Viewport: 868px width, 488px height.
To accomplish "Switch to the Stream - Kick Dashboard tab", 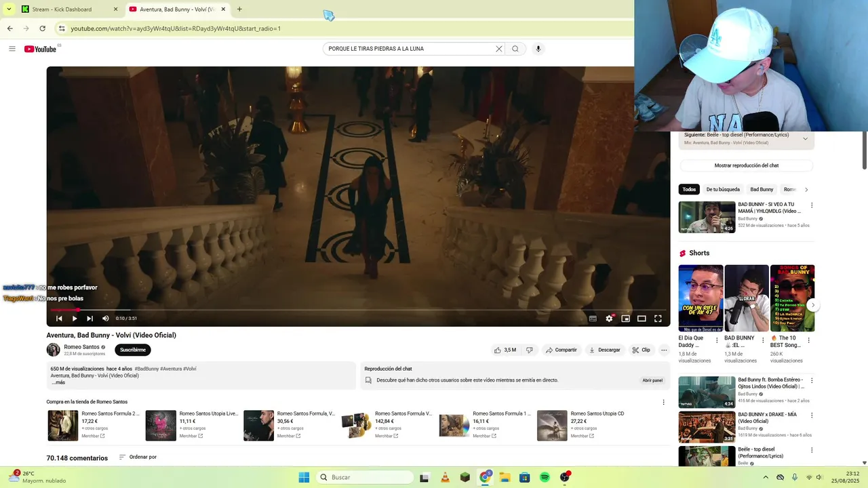I will pyautogui.click(x=68, y=9).
